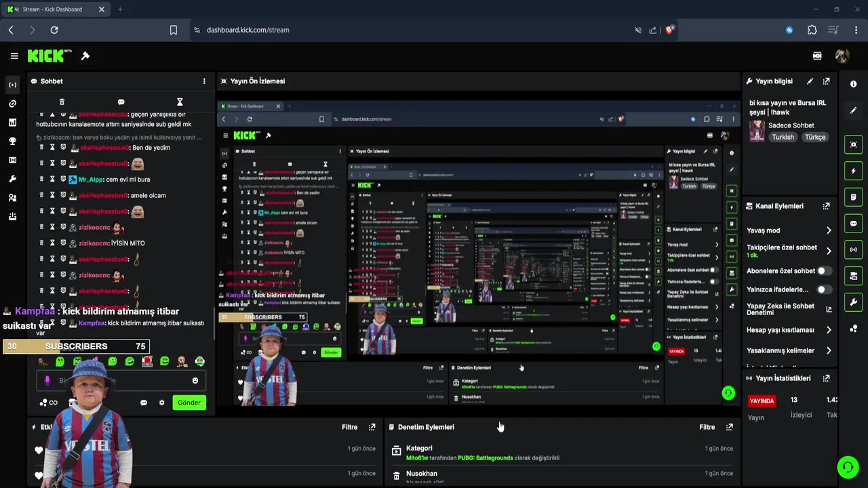Screen dimensions: 868x488
Task: Timeout Mr_Alpp using the hourglass icon
Action: click(x=52, y=180)
